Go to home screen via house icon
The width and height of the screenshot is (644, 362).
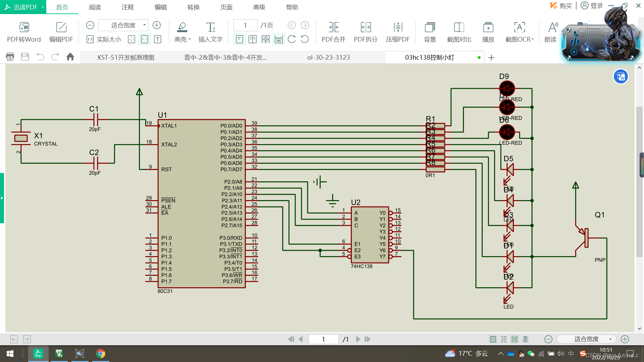pyautogui.click(x=70, y=57)
